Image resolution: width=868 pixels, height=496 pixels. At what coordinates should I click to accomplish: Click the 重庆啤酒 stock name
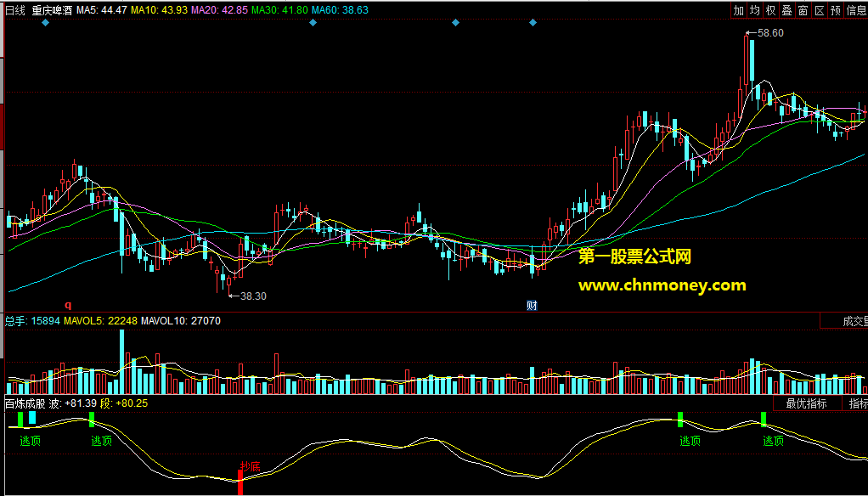(x=52, y=10)
